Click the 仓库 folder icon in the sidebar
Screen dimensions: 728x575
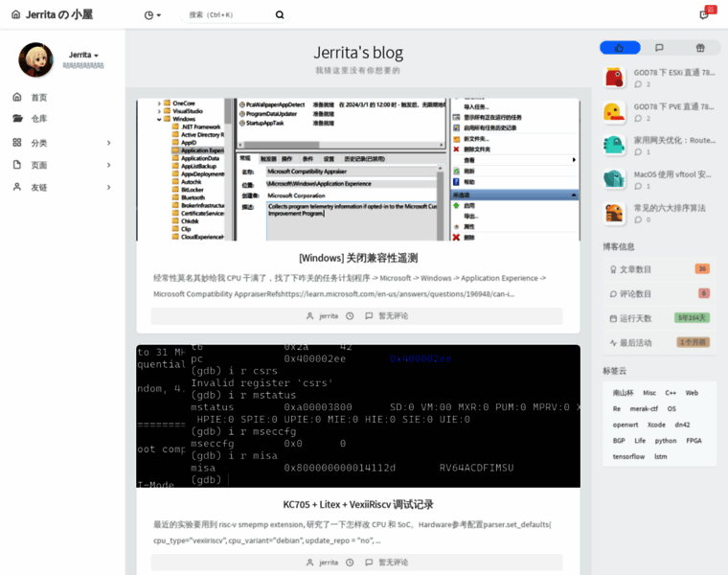[x=17, y=119]
